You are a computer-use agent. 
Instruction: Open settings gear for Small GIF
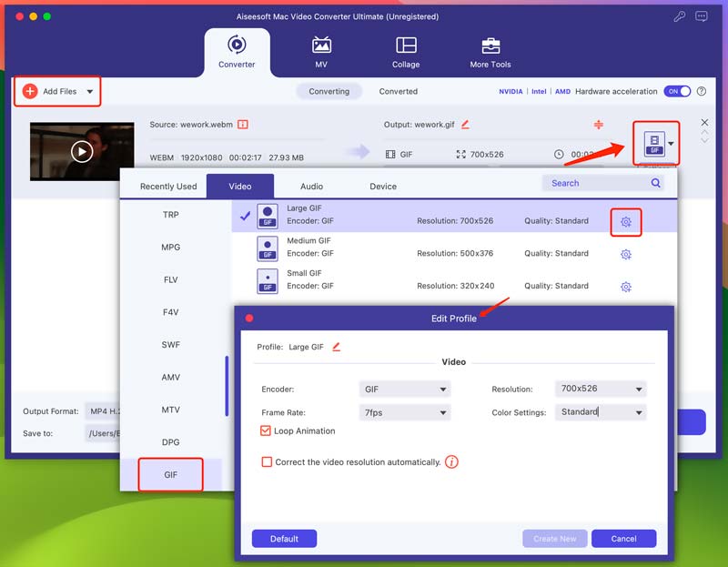(625, 288)
